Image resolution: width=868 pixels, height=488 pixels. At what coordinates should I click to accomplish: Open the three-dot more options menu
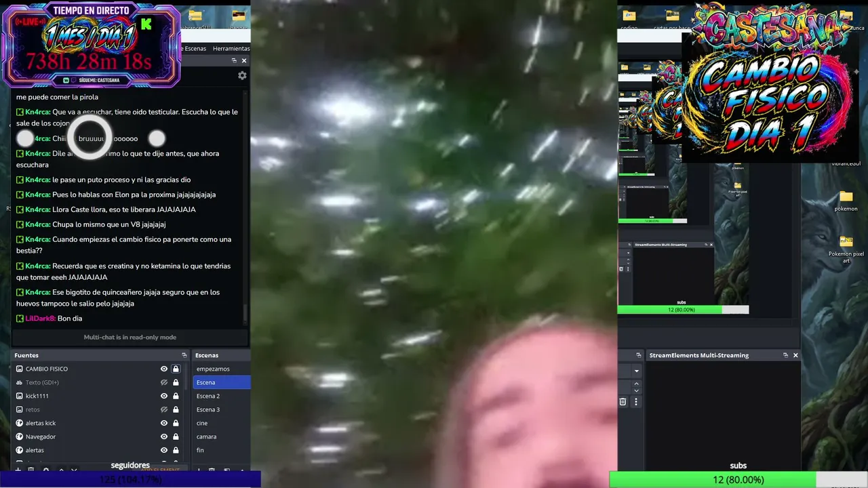tap(636, 402)
